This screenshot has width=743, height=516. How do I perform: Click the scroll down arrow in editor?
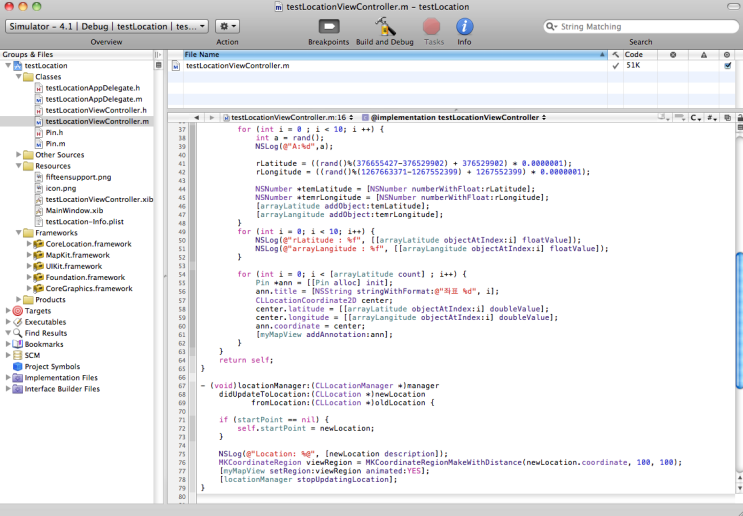click(739, 488)
